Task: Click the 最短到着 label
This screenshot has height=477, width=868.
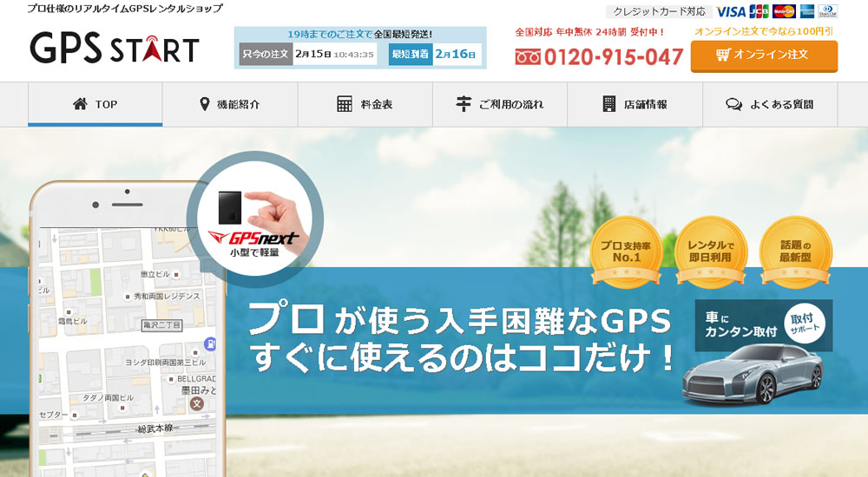Action: click(411, 55)
